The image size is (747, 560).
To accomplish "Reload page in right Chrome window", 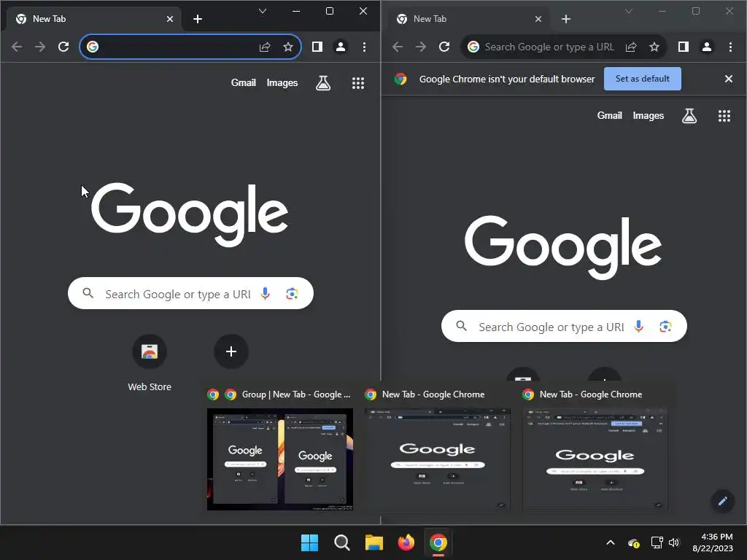I will tap(444, 47).
